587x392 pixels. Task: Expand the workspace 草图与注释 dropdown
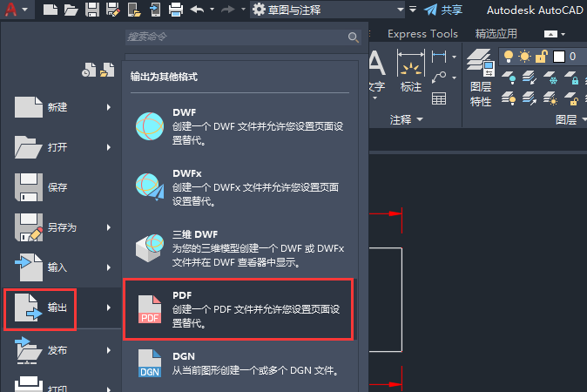pyautogui.click(x=401, y=10)
